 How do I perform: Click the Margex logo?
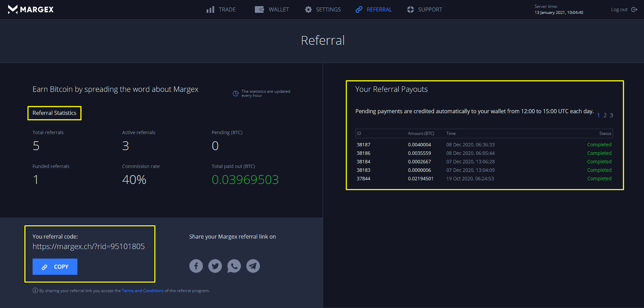click(x=31, y=9)
